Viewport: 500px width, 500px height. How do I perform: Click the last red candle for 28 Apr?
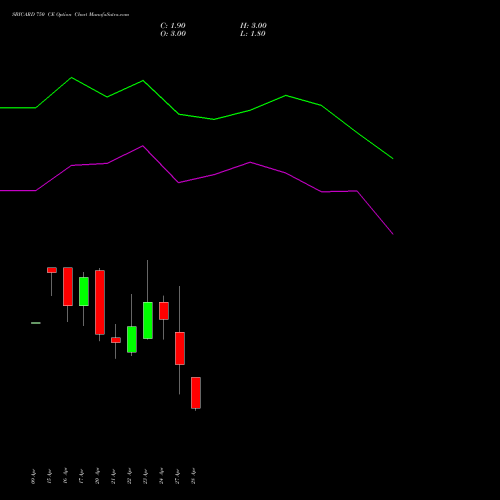(196, 393)
